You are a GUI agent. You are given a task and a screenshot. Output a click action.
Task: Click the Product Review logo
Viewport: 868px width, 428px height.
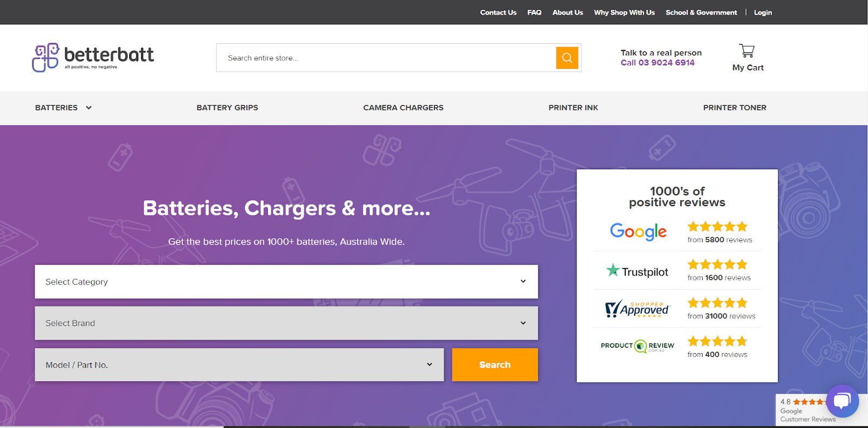pyautogui.click(x=637, y=346)
